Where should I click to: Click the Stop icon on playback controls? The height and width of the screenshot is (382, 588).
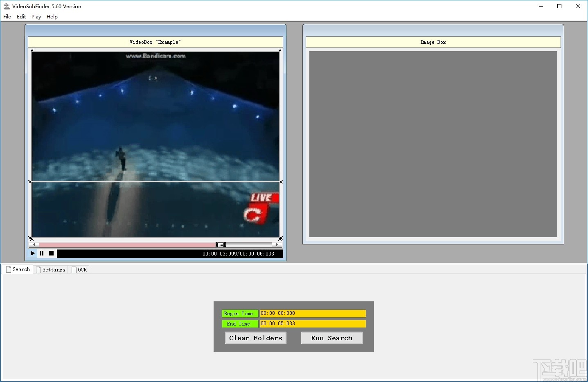coord(51,253)
